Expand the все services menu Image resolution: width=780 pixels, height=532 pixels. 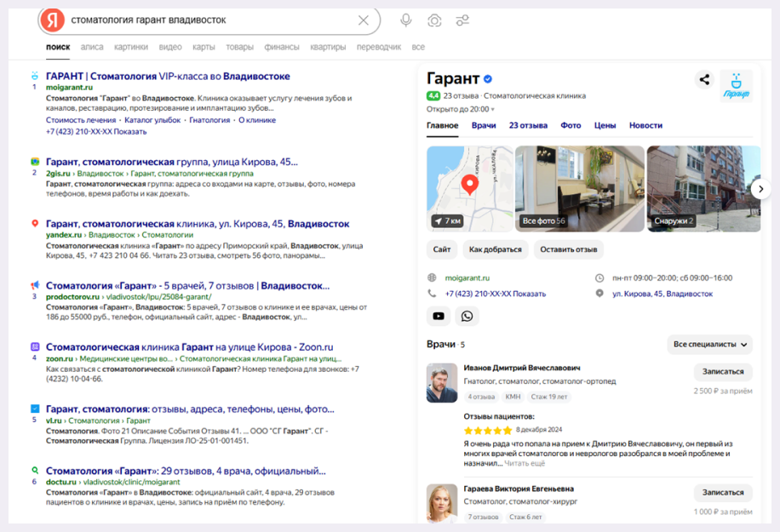tap(418, 47)
